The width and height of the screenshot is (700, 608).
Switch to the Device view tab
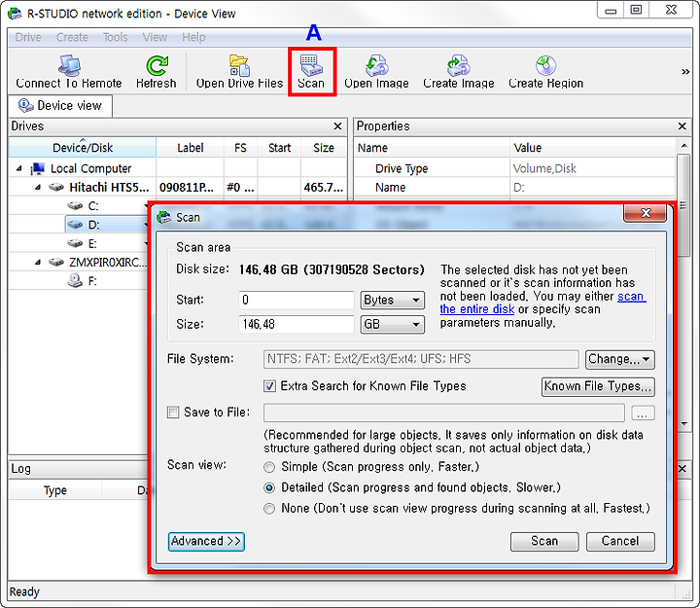tap(60, 106)
